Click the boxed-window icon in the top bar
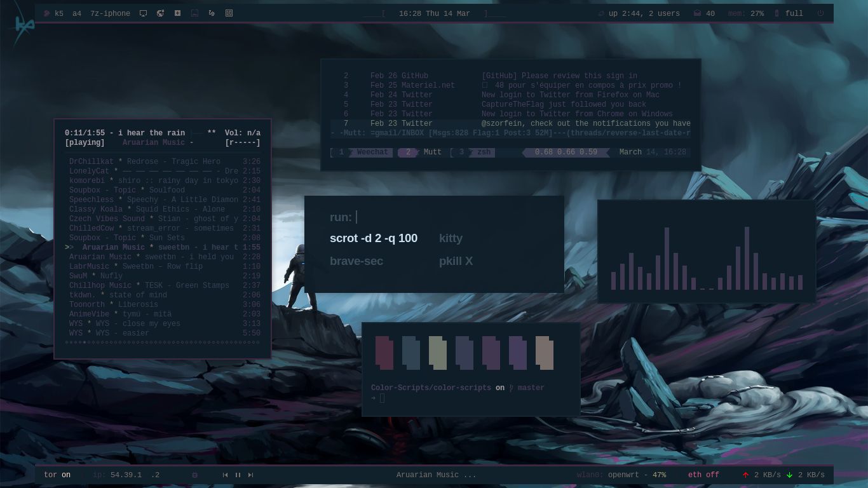The image size is (868, 488). pyautogui.click(x=229, y=13)
